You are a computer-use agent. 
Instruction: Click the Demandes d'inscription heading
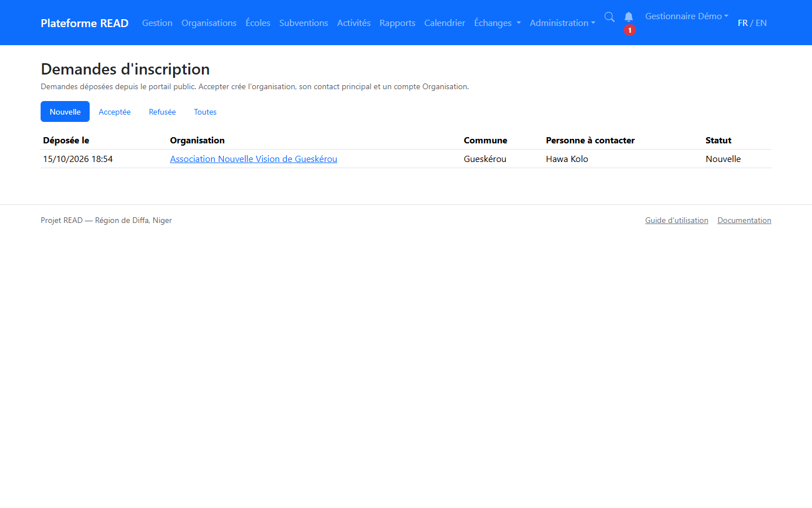coord(125,69)
